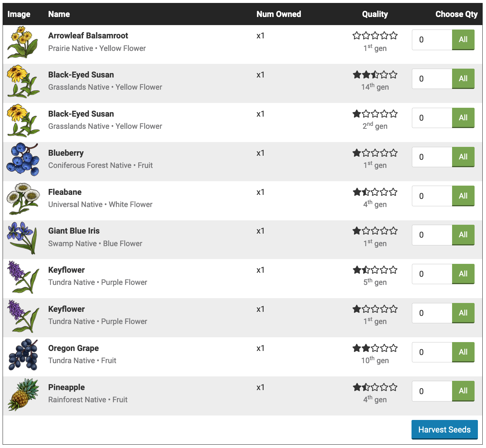This screenshot has width=486, height=448.
Task: Focus quantity box for 2nd gen Black-Eyed Susan
Action: (432, 118)
